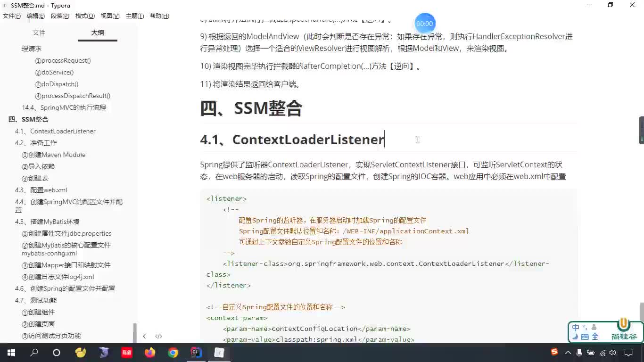Select ①创建组件 outline item
This screenshot has height=362, width=644.
click(38, 312)
